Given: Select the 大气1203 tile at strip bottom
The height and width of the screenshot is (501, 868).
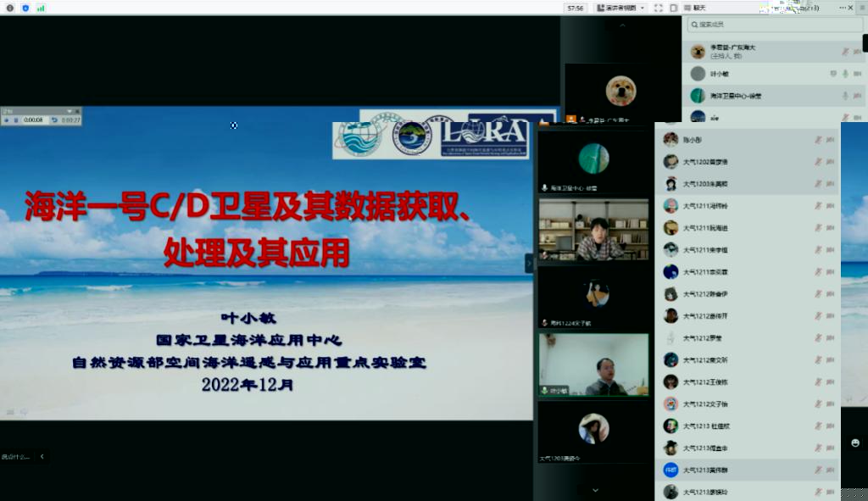Looking at the screenshot, I should tap(593, 432).
